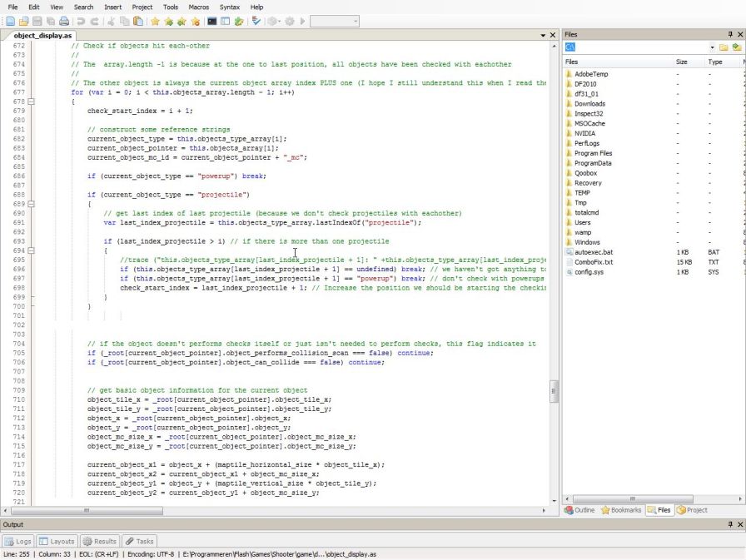
Task: Open the path dropdown in Files panel
Action: pyautogui.click(x=712, y=47)
